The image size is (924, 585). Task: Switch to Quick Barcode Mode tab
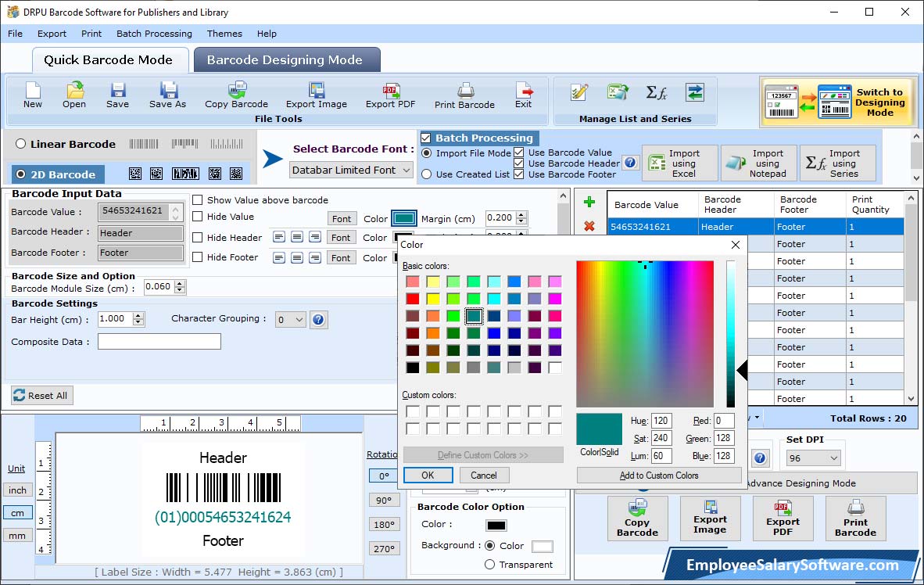109,59
